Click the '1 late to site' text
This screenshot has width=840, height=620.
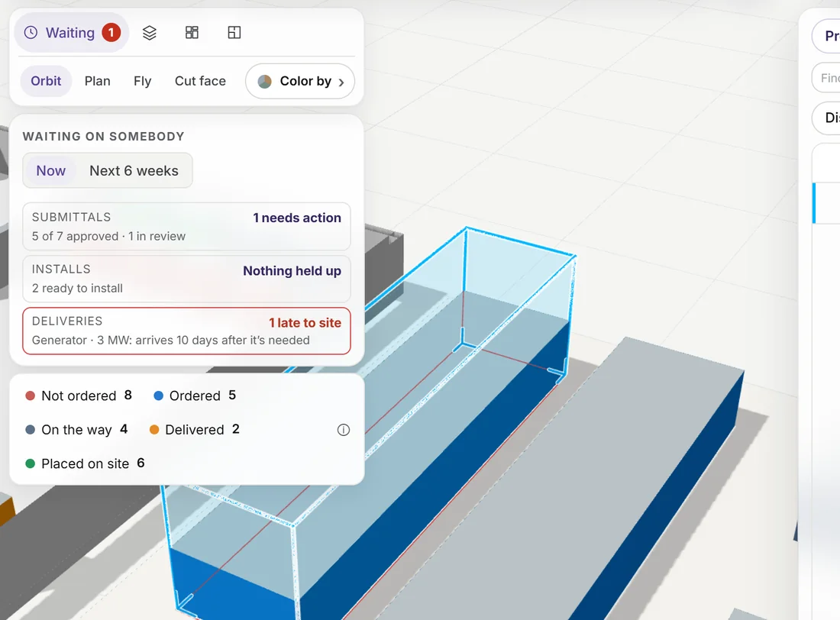[305, 322]
